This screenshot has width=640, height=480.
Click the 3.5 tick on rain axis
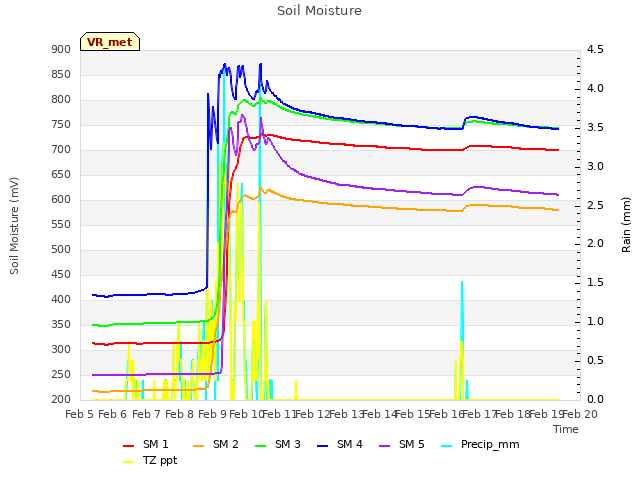point(595,128)
